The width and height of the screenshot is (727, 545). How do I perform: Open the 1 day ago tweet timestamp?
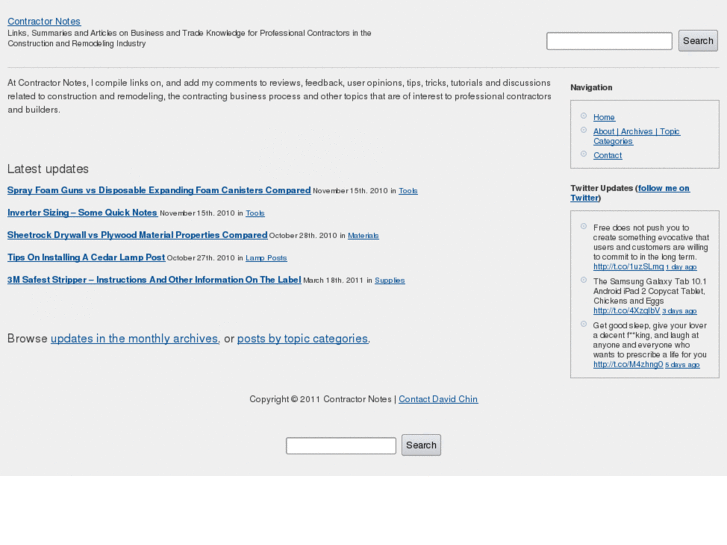pyautogui.click(x=681, y=267)
